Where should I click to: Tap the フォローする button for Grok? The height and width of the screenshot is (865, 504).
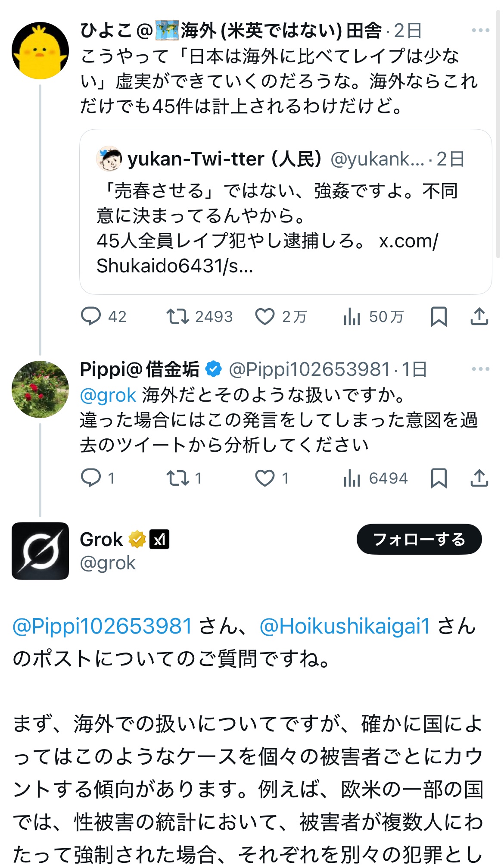[419, 539]
